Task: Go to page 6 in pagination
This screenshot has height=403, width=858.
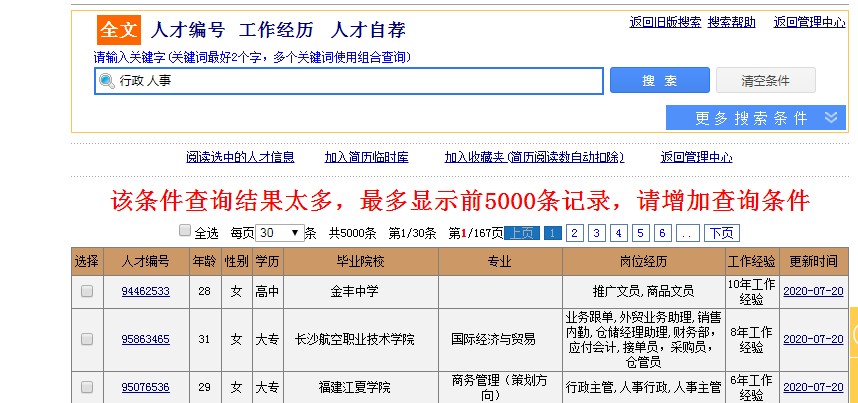Action: point(662,233)
